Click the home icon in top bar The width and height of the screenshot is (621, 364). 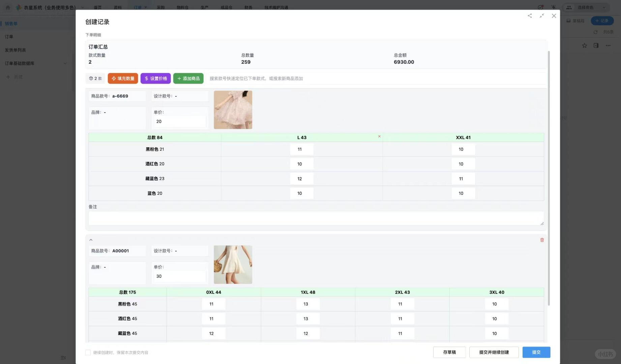[x=8, y=7]
